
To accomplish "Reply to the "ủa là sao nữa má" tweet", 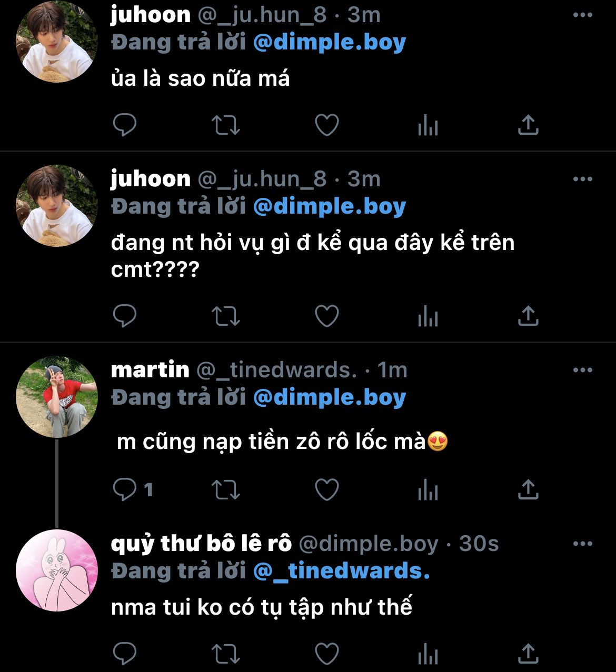I will coord(125,125).
